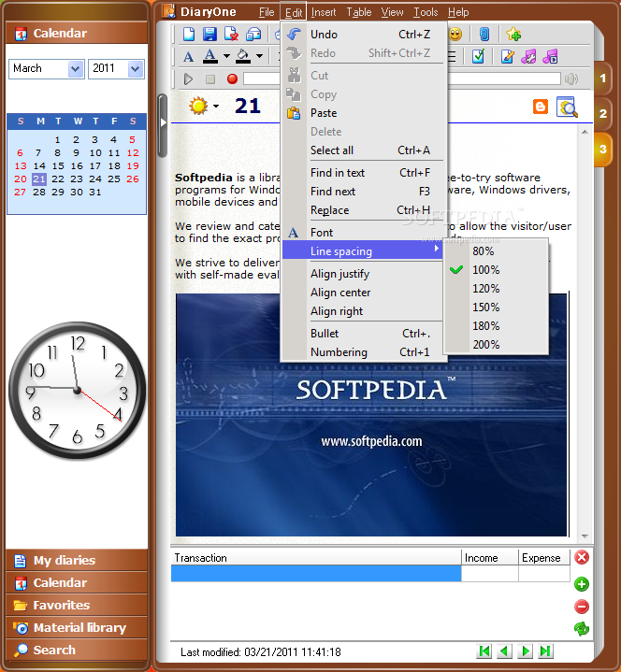Open Favorites sidebar section
This screenshot has height=672, width=621.
pos(77,605)
